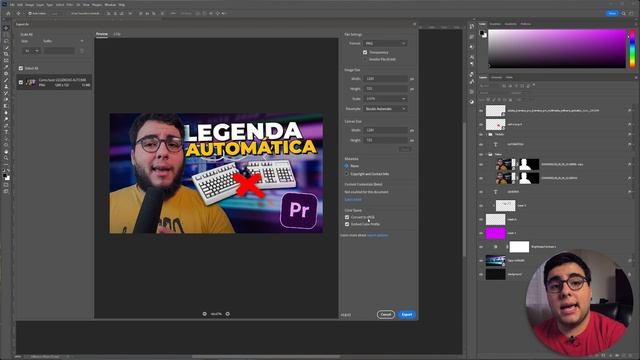Open the 1x size dropdown

pyautogui.click(x=31, y=51)
